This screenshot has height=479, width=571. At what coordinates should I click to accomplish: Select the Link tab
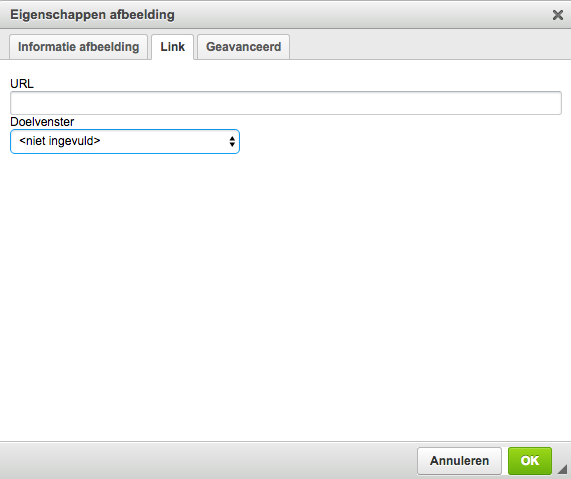tap(173, 47)
